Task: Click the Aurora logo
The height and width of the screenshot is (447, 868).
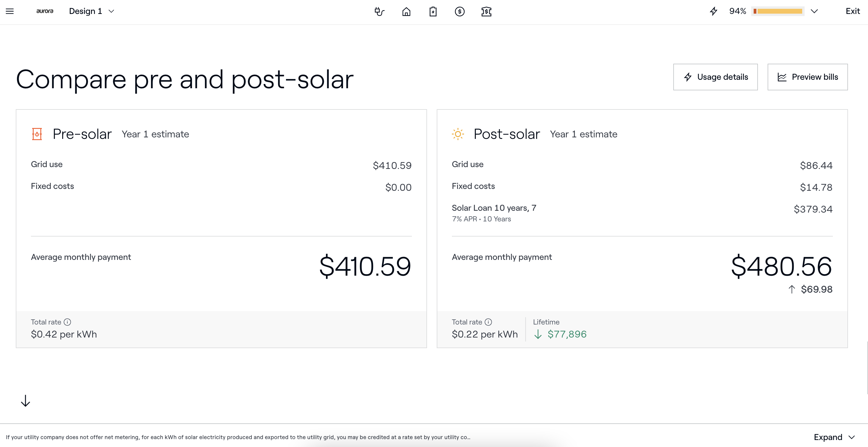Action: [45, 12]
